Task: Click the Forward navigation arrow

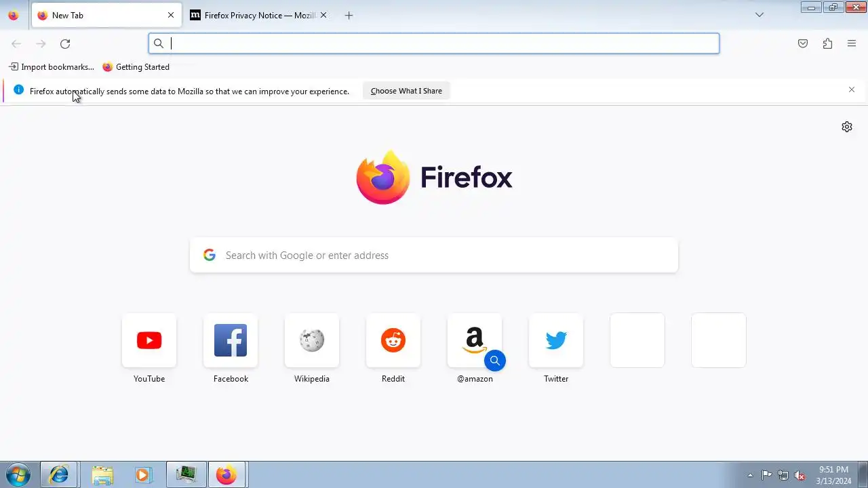Action: pyautogui.click(x=41, y=43)
